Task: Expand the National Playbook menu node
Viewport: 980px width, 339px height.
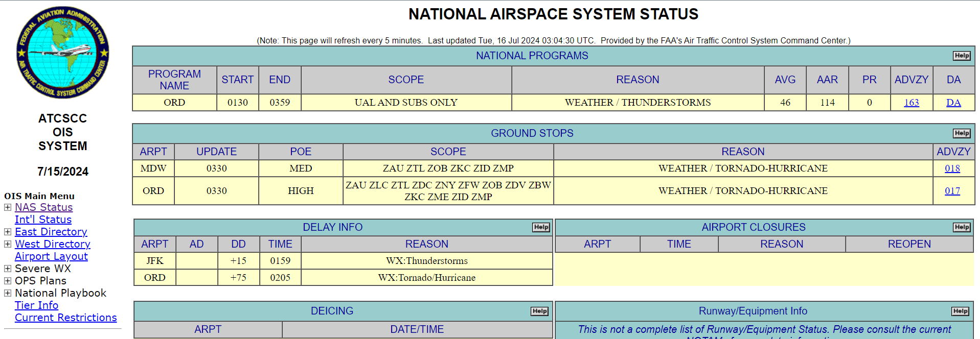Action: tap(8, 293)
